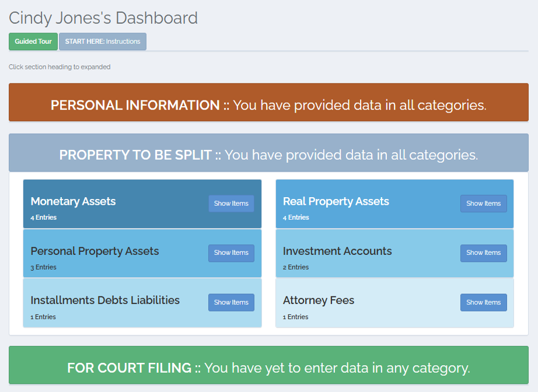The height and width of the screenshot is (392, 538).
Task: Expand the PERSONAL INFORMATION section heading
Action: pyautogui.click(x=268, y=105)
